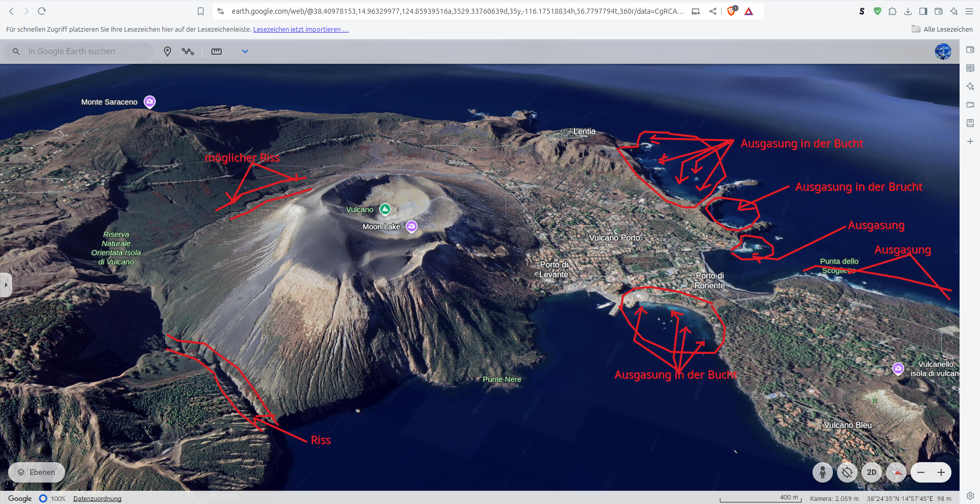Open the AI sparkle icon in the browser toolbar

point(954,11)
